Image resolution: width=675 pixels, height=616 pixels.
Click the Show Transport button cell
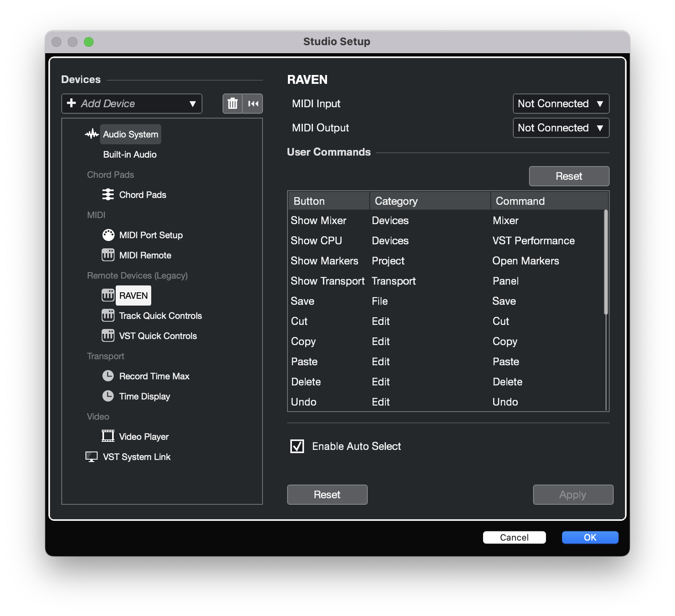[328, 281]
